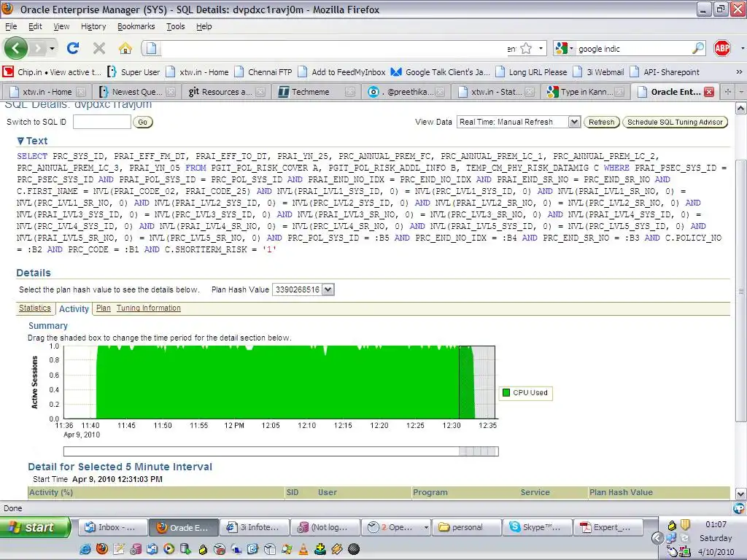Image resolution: width=747 pixels, height=560 pixels.
Task: Open the Bookmarks menu
Action: 136,26
